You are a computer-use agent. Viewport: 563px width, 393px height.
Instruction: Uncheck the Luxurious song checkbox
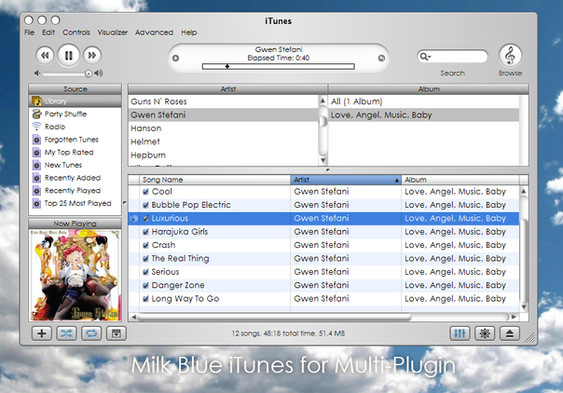(x=146, y=218)
